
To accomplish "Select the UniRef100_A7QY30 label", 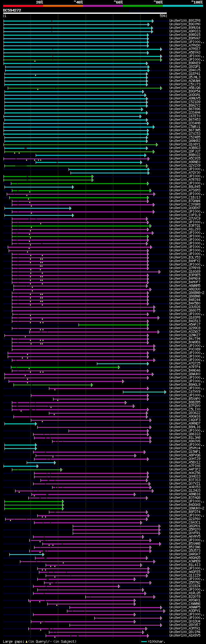I will point(185,173).
